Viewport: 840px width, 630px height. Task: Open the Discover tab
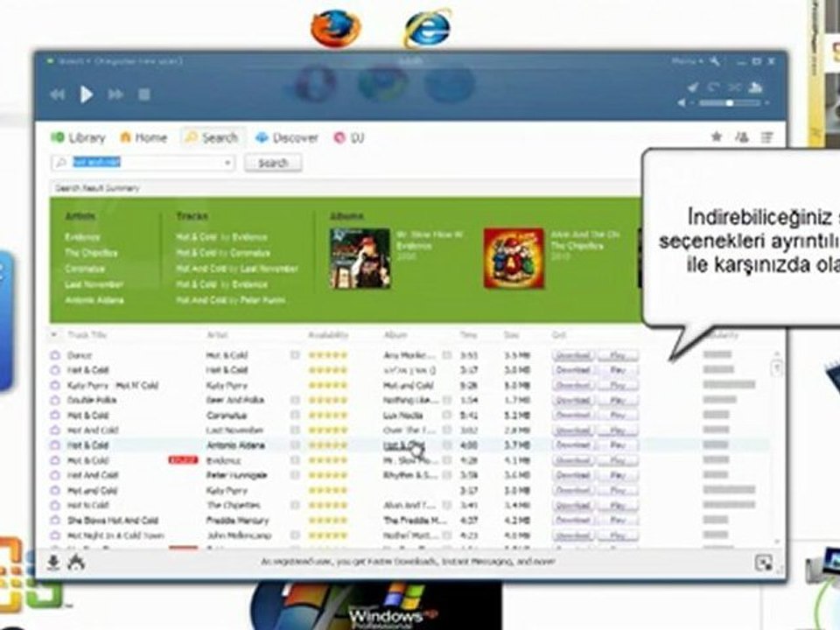pos(287,138)
